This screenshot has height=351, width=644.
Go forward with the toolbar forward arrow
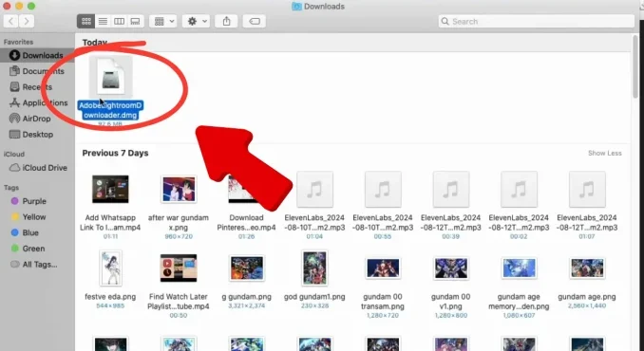click(27, 21)
